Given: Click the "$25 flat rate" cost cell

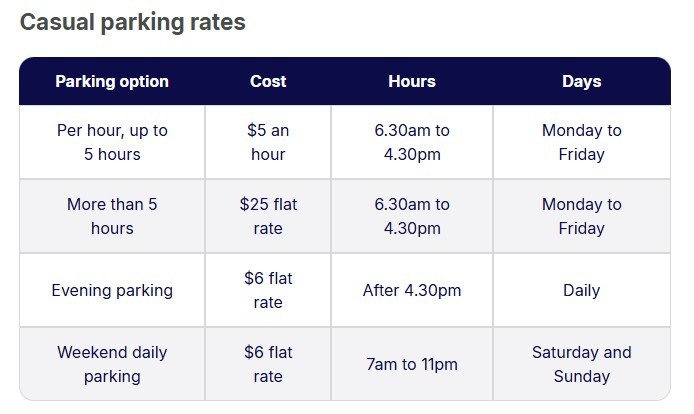Looking at the screenshot, I should pos(268,216).
